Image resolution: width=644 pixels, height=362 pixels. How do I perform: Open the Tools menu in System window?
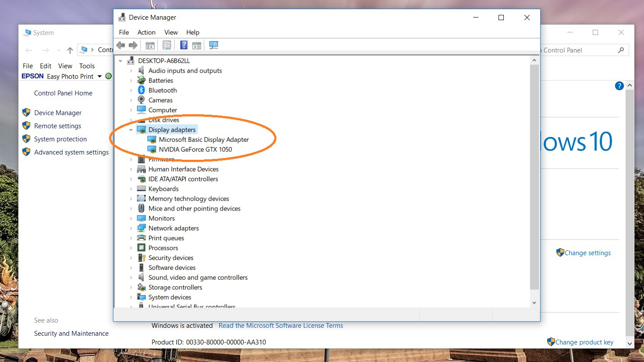point(87,66)
